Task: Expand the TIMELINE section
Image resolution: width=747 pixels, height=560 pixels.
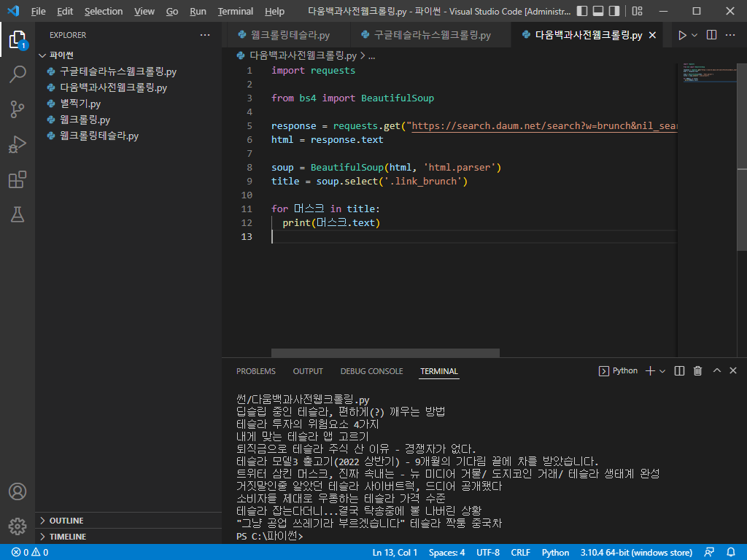Action: coord(128,537)
